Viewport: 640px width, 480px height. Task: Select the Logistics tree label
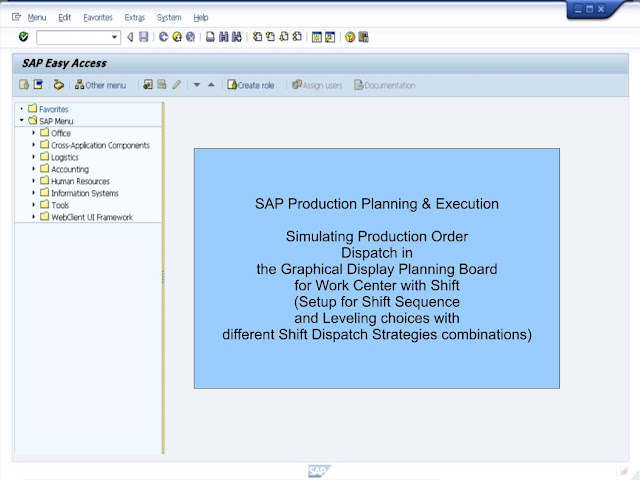point(64,157)
